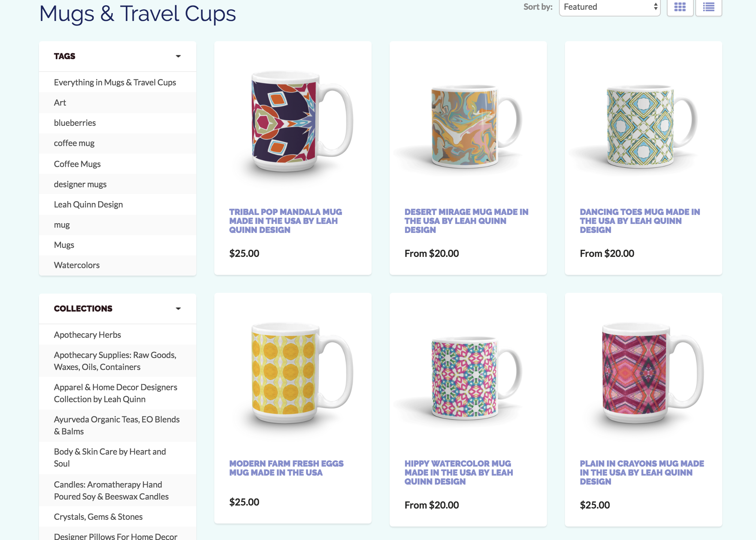
Task: Click Modern Farm Fresh Eggs Mug title
Action: [x=286, y=468]
